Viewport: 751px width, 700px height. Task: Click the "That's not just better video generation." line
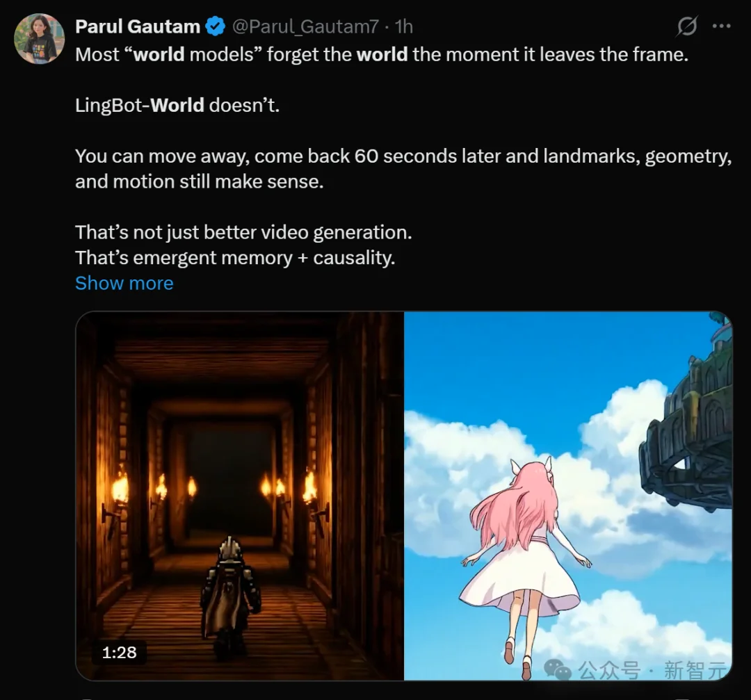tap(243, 232)
